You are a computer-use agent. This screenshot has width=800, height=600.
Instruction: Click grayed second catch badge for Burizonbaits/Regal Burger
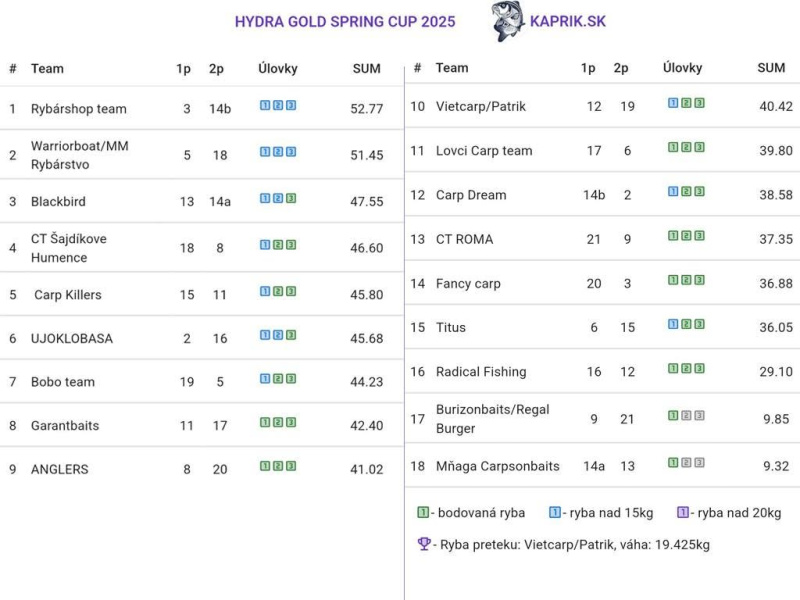[686, 415]
